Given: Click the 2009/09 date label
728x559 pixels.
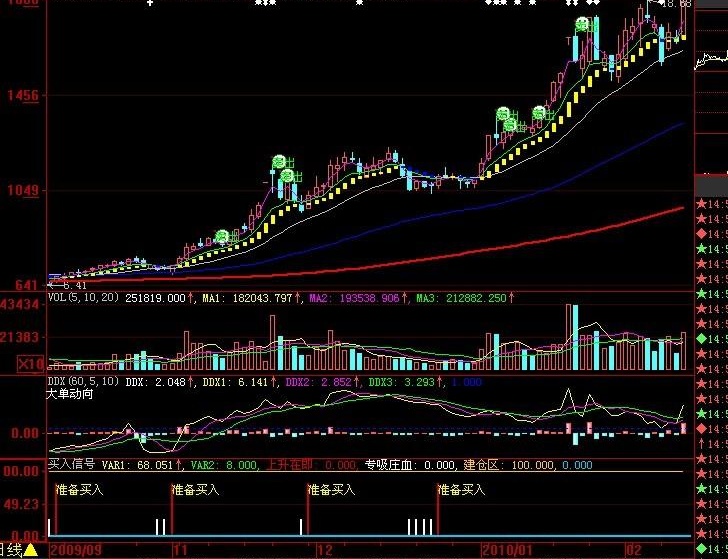Looking at the screenshot, I should (x=76, y=551).
